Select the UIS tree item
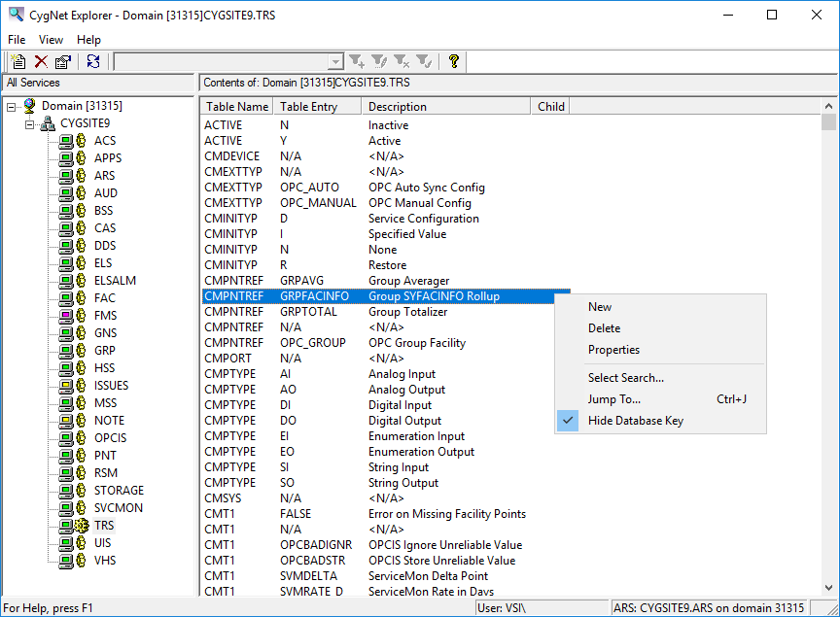Viewport: 840px width, 617px height. click(102, 543)
